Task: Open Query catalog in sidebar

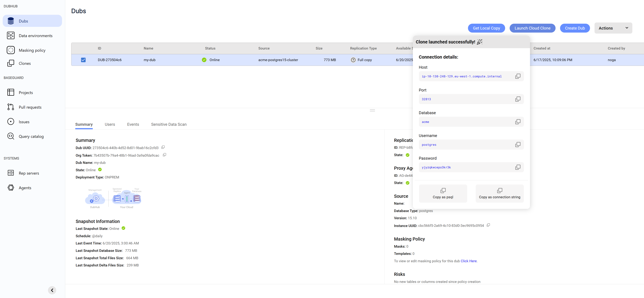Action: coord(31,136)
